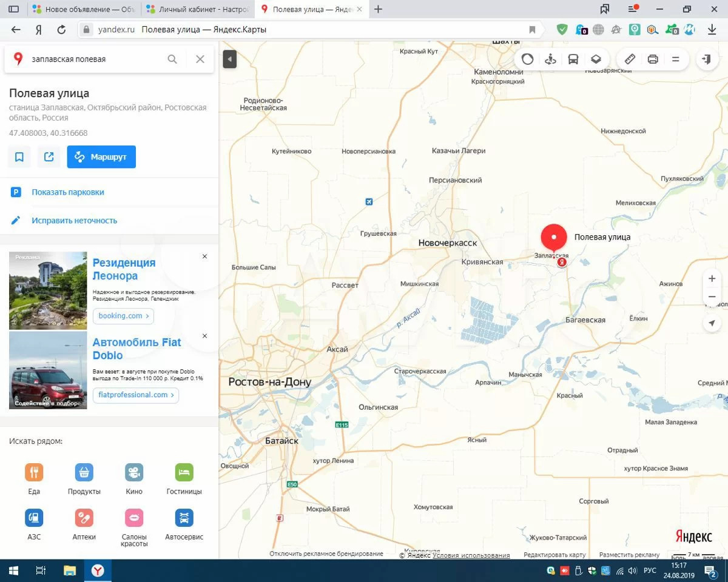This screenshot has width=728, height=582.
Task: Click the volume speaker tray icon
Action: coord(633,570)
